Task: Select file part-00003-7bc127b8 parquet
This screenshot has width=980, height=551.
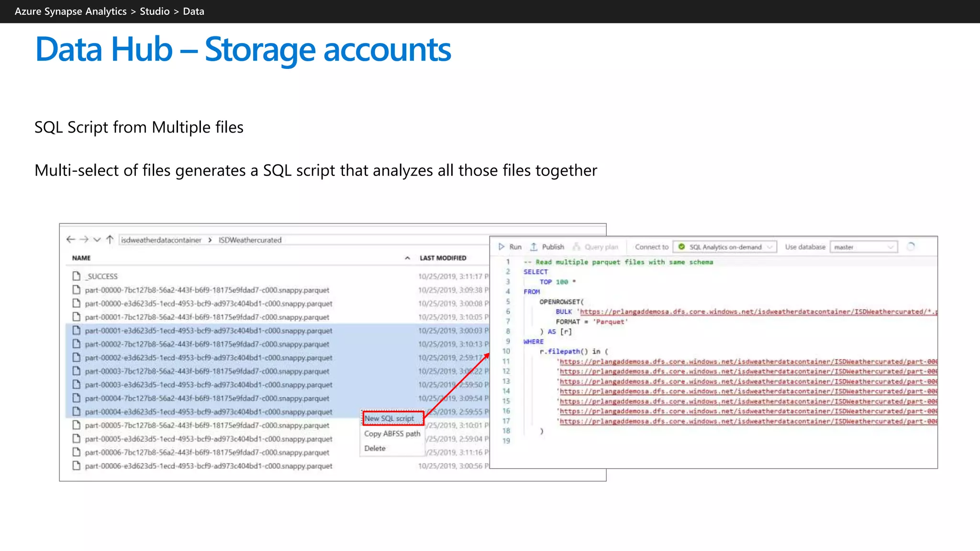Action: pyautogui.click(x=207, y=371)
